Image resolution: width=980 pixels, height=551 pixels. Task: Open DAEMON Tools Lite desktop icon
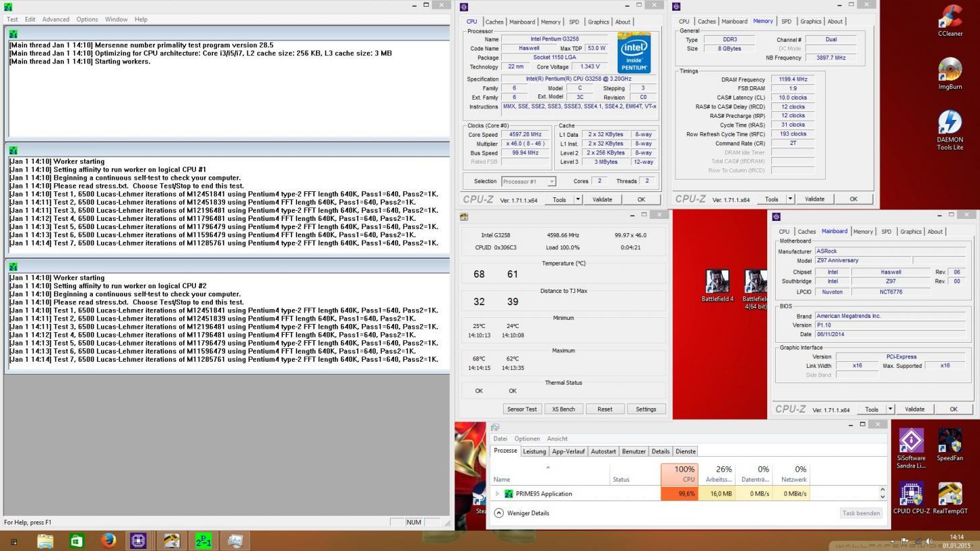tap(950, 130)
